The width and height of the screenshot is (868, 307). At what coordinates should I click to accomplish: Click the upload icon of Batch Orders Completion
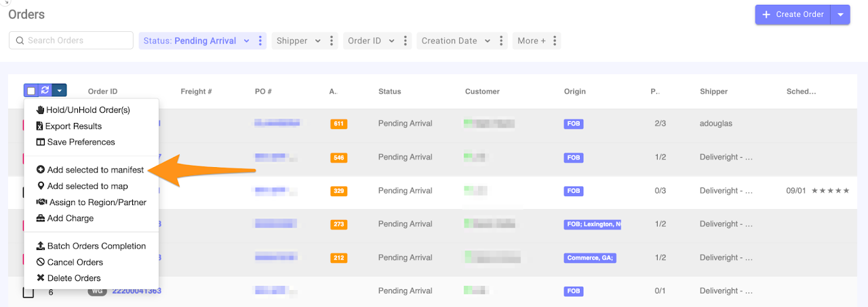tap(41, 246)
